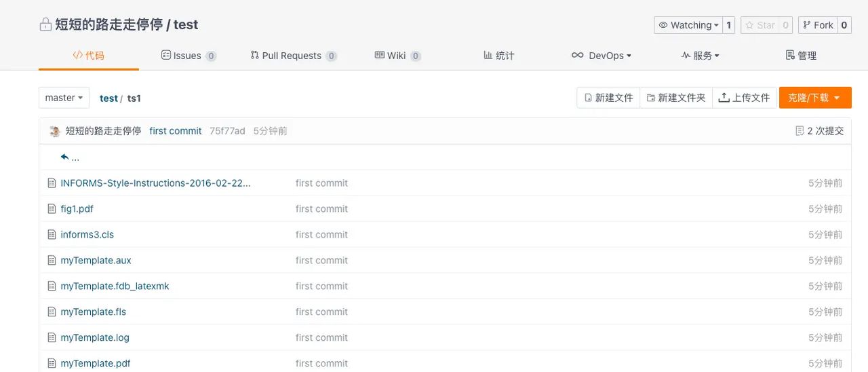The width and height of the screenshot is (868, 372).
Task: Click file icon next to myTemplate.fdb_latexmk
Action: [x=52, y=286]
